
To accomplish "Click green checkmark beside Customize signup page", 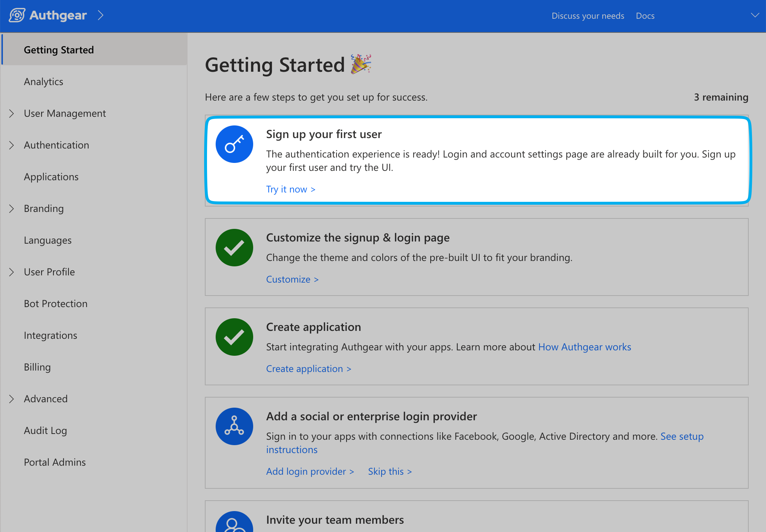I will 234,248.
